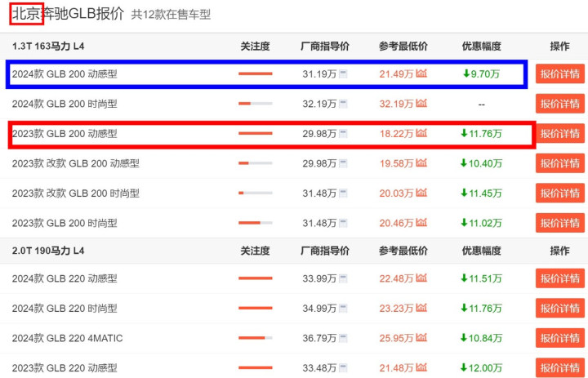Open calculator icon beside 36.79万 price
This screenshot has height=378, width=588.
tap(343, 338)
